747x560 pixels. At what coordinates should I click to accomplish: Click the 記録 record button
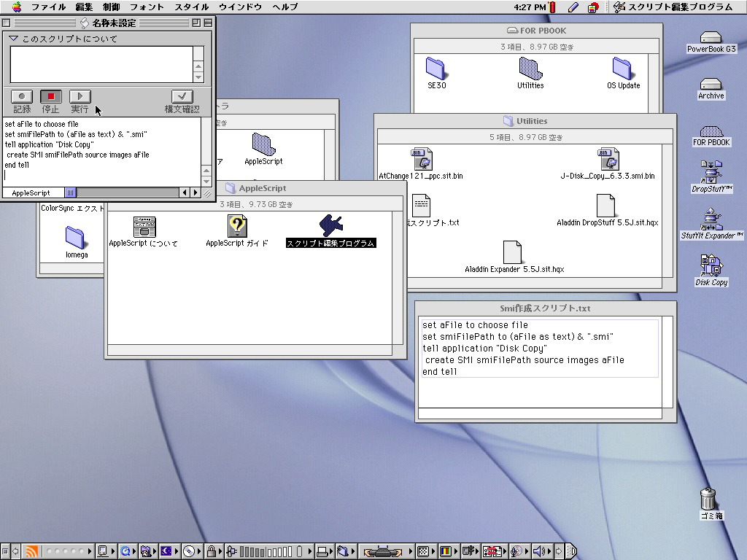tap(21, 97)
